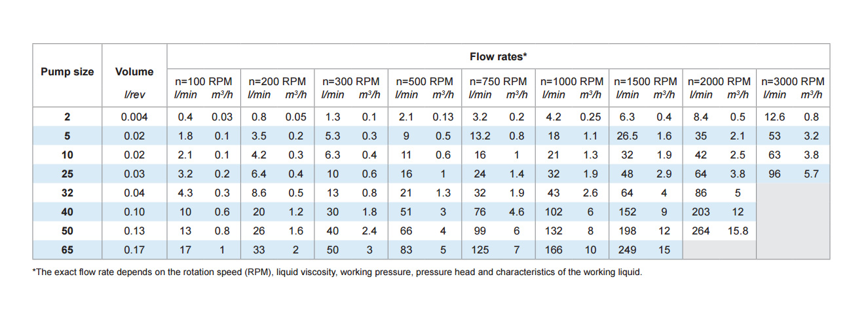This screenshot has width=868, height=317.
Task: Click the "n=3000 RPM" header cell
Action: (793, 82)
